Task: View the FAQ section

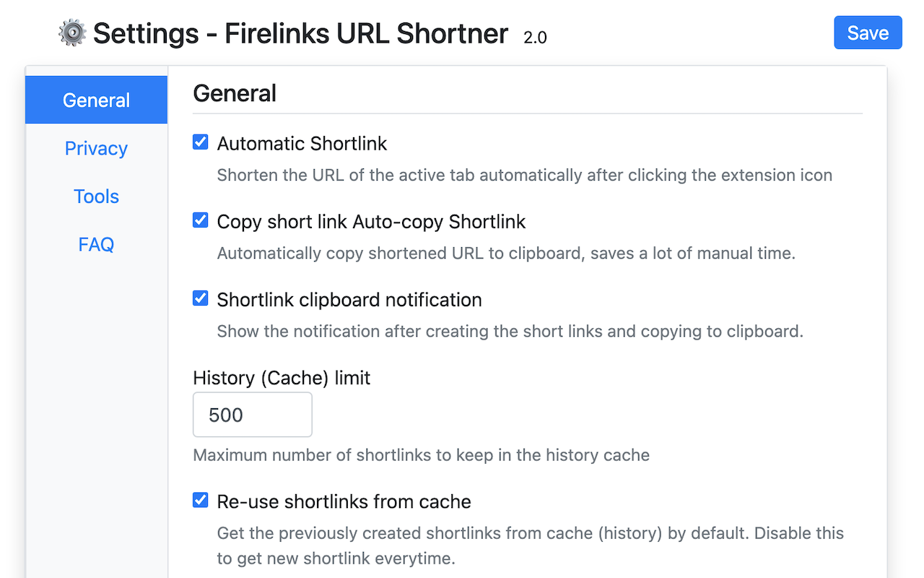Action: tap(96, 244)
